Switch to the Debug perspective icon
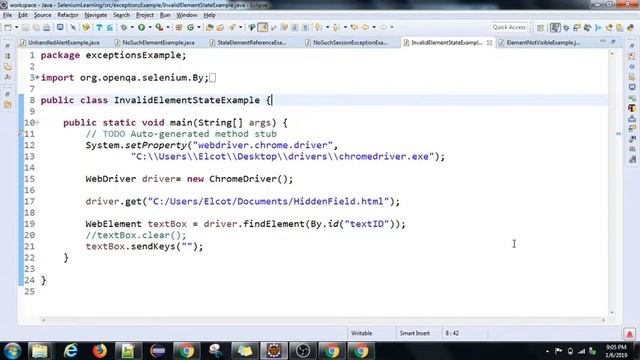This screenshot has width=640, height=360. click(566, 28)
